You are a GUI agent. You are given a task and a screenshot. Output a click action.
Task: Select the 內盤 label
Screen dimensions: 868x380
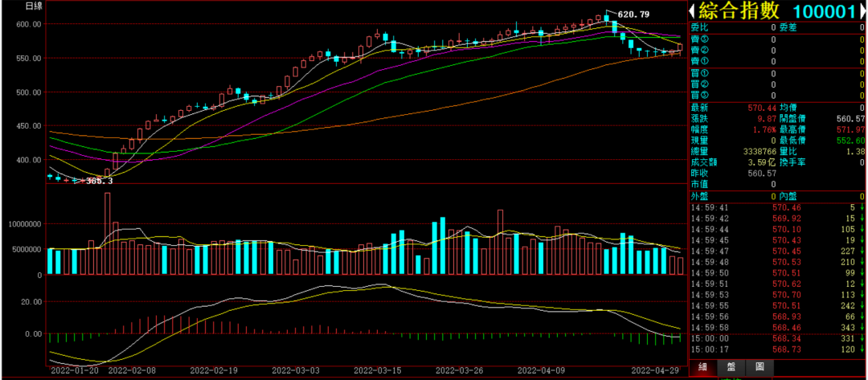788,196
